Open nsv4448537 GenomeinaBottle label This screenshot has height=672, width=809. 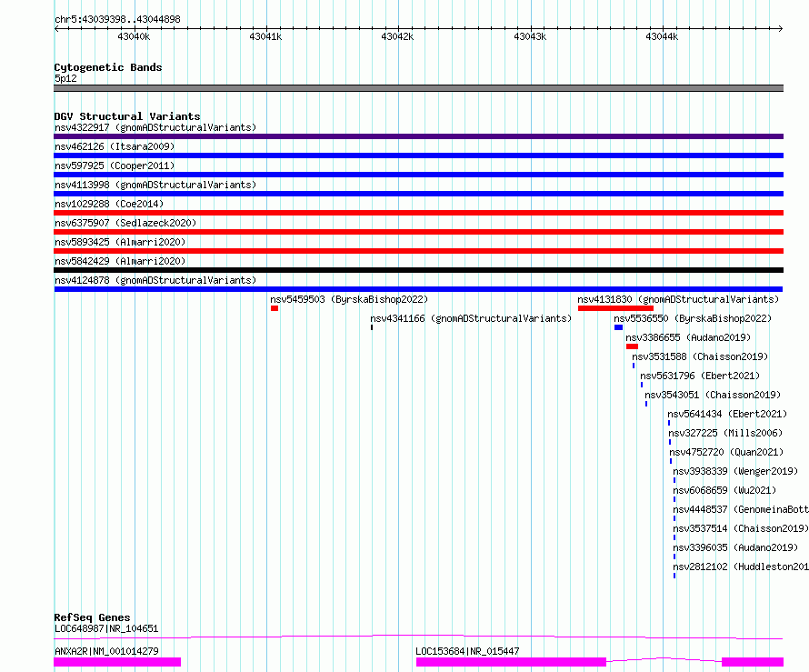(741, 509)
